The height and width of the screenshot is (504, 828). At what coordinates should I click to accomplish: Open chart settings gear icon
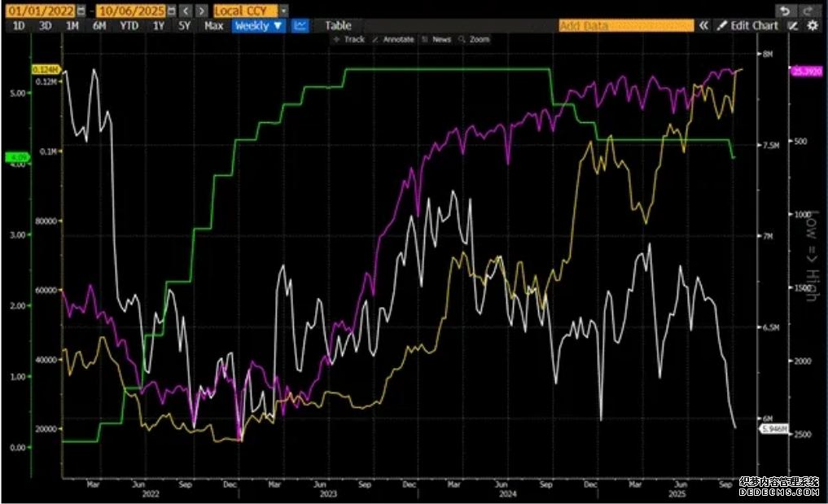(x=813, y=25)
